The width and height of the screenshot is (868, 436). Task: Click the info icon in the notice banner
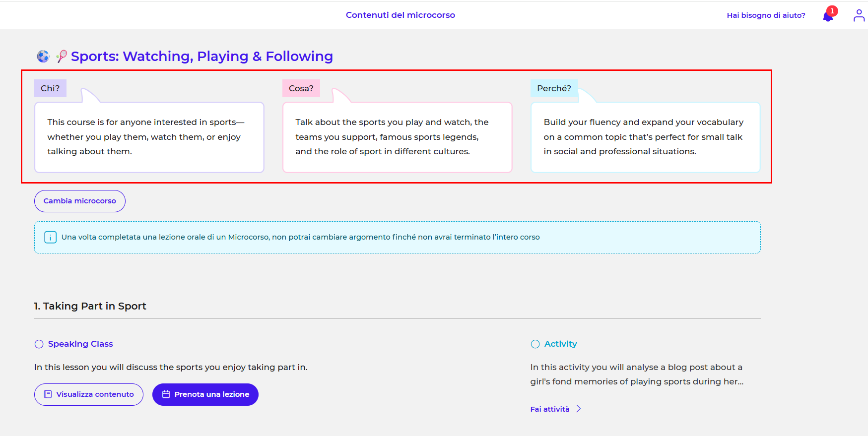50,237
